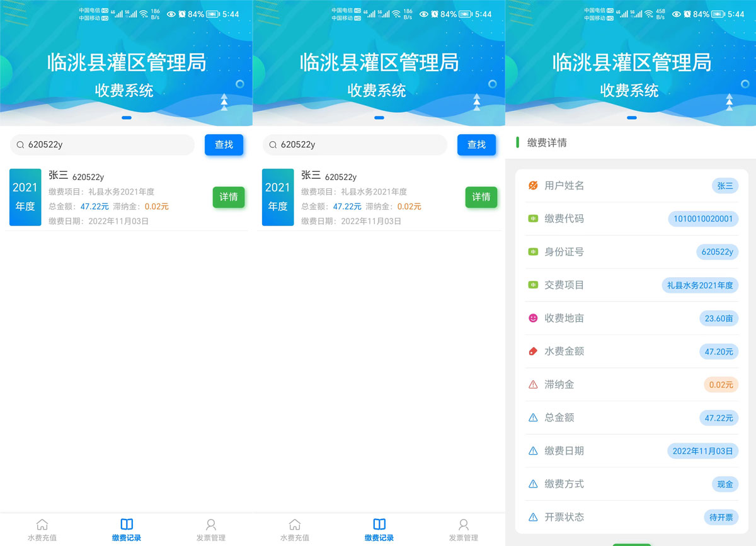Viewport: 756px width, 546px height.
Task: Tap the 2021年度 tile on leftmost phone screen
Action: point(25,197)
